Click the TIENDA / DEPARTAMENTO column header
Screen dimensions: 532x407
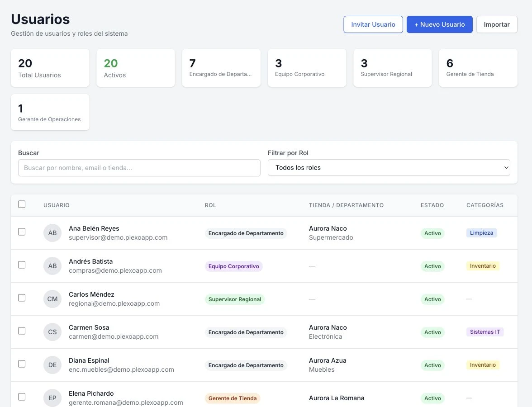[346, 205]
